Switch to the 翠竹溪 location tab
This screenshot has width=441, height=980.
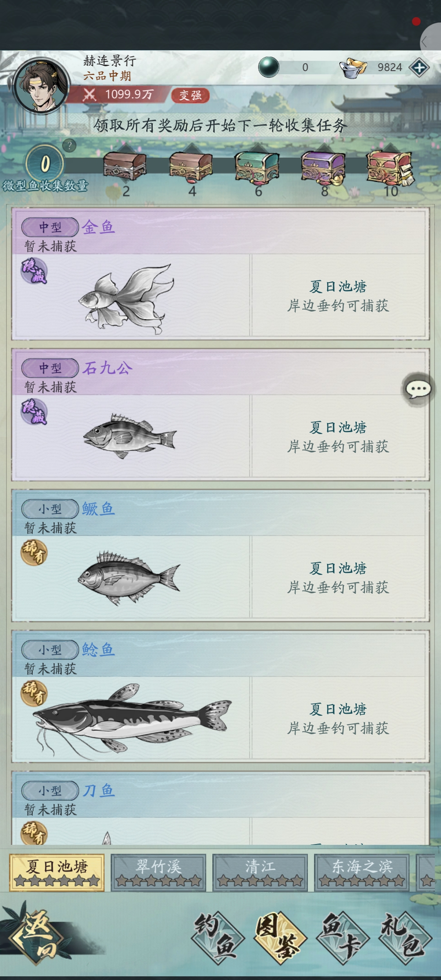[158, 873]
